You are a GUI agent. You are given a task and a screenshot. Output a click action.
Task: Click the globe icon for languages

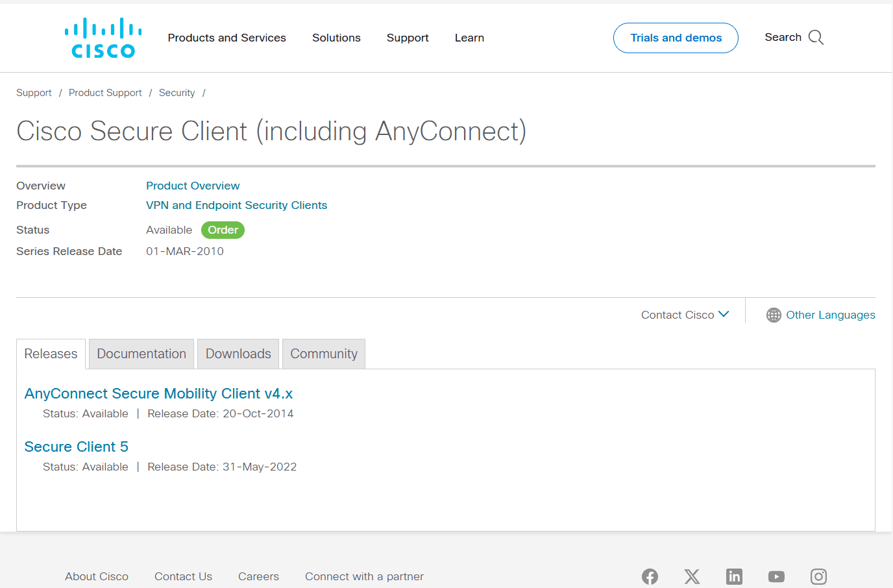pyautogui.click(x=774, y=315)
